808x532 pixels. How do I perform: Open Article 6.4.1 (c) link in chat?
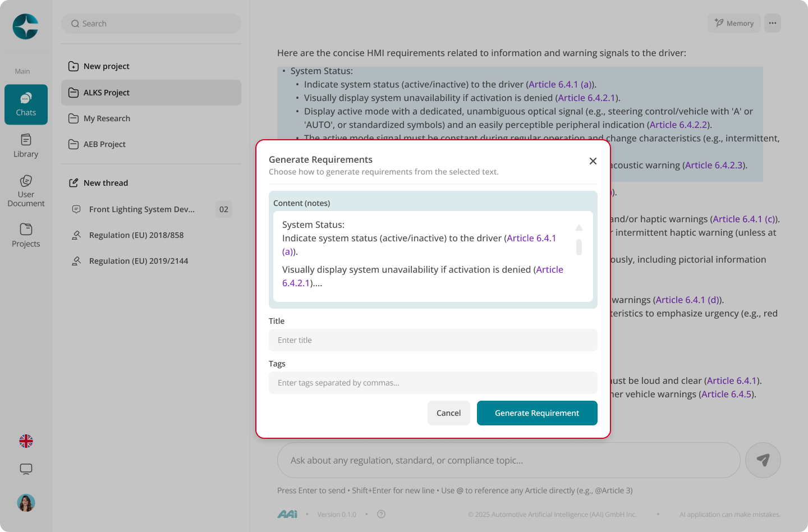745,219
